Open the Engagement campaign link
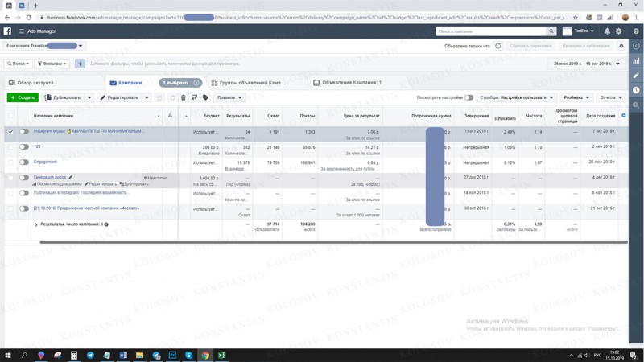This screenshot has width=644, height=362. click(45, 162)
